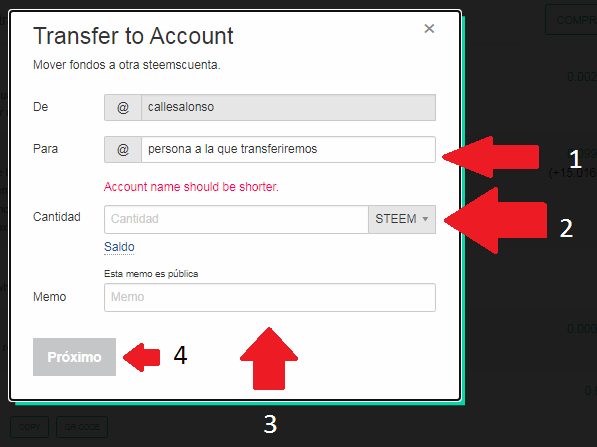Select the red arrow pointing at Para field
Screen dimensions: 597x447
pyautogui.click(x=491, y=157)
